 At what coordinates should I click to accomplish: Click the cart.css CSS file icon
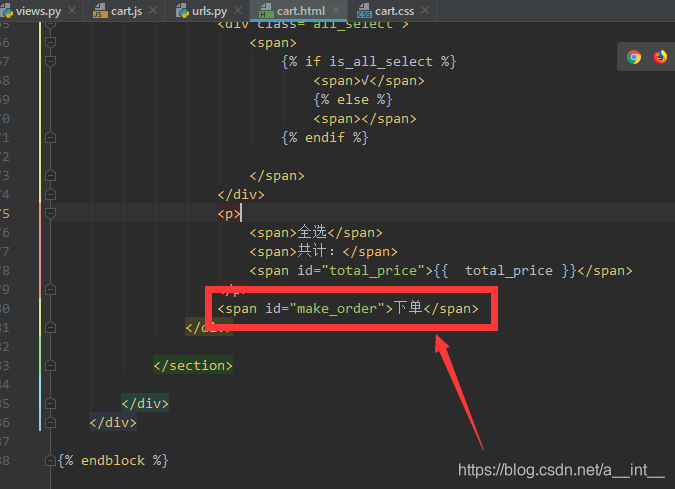[x=364, y=11]
